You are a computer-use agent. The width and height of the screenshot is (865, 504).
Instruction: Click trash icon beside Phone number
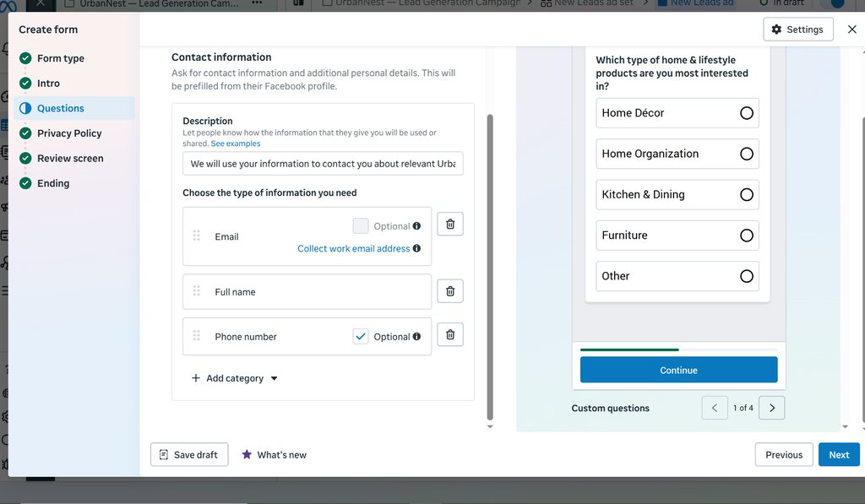tap(450, 334)
